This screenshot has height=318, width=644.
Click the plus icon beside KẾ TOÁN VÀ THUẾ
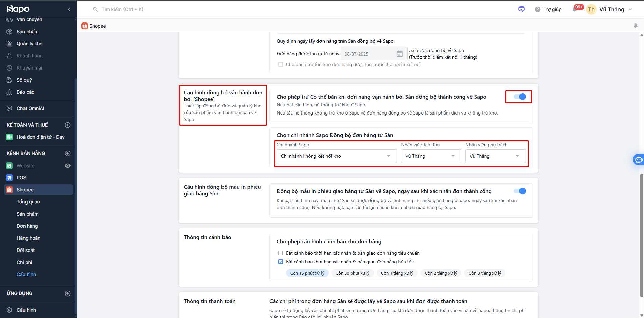[x=68, y=125]
